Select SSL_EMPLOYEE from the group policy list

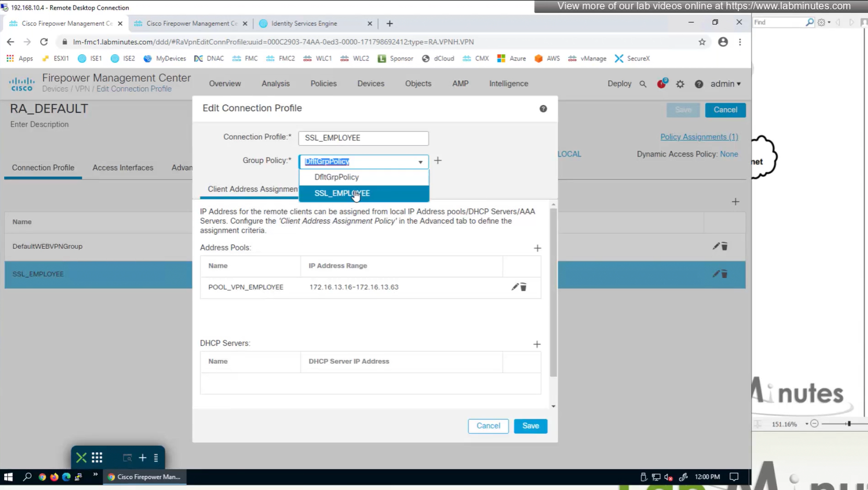(x=342, y=194)
